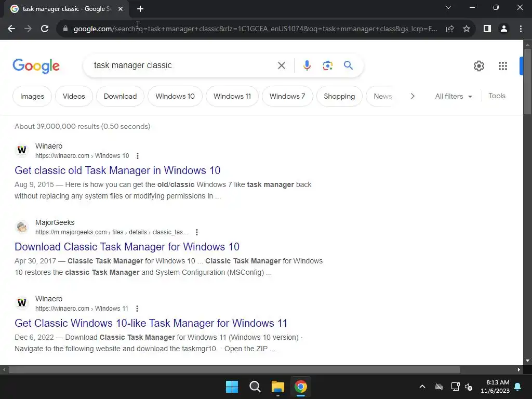Click the Winaero favicon of the first result

coord(22,150)
